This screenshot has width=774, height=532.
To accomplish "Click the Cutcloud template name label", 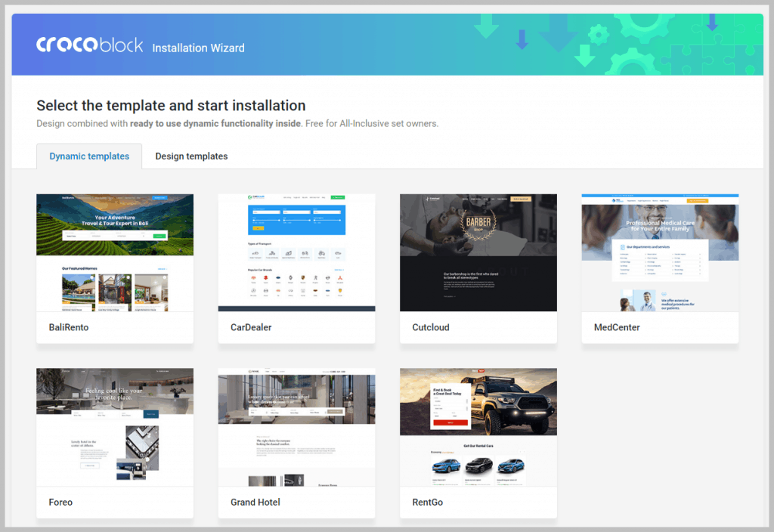I will pyautogui.click(x=432, y=328).
